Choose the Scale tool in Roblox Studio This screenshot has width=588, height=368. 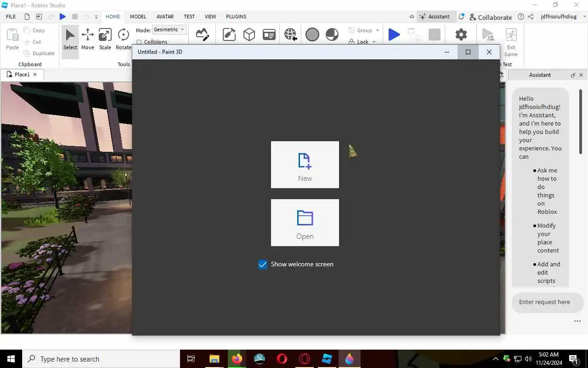coord(105,40)
